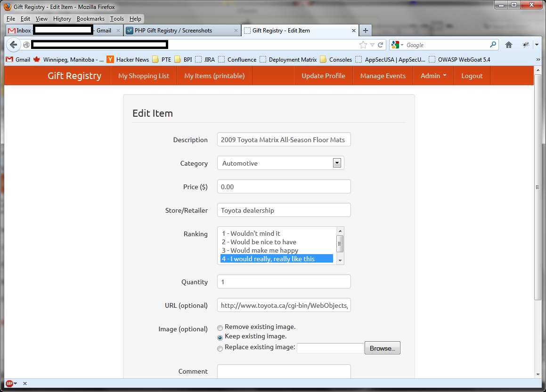Open the Category dropdown showing Automotive

[337, 163]
